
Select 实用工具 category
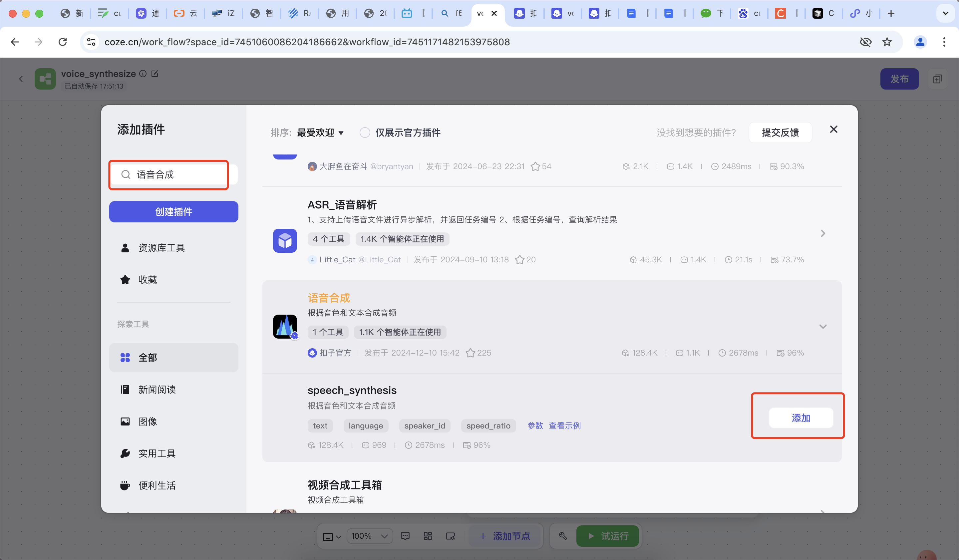click(x=173, y=453)
